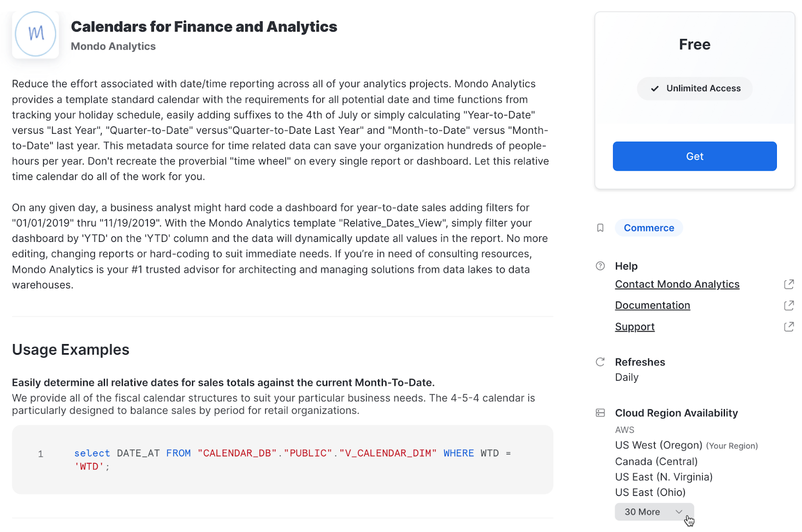802x532 pixels.
Task: Click the chevron in the 30 More button
Action: click(x=679, y=512)
